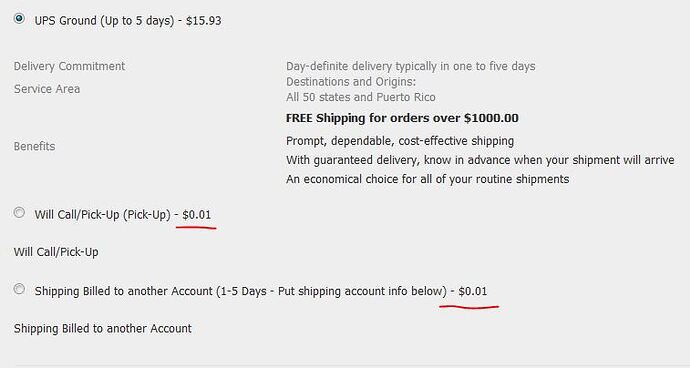
Task: Click the underlined $0.01 billed-account price
Action: click(473, 291)
